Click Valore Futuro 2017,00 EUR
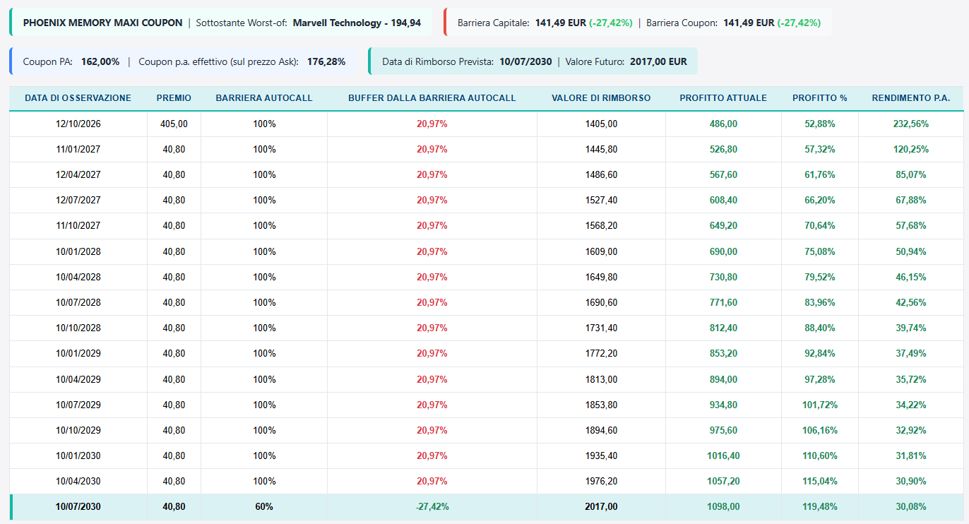 [658, 62]
